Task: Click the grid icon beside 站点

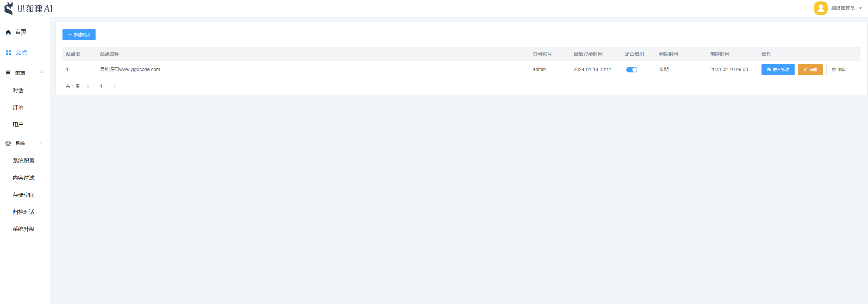Action: (9, 53)
